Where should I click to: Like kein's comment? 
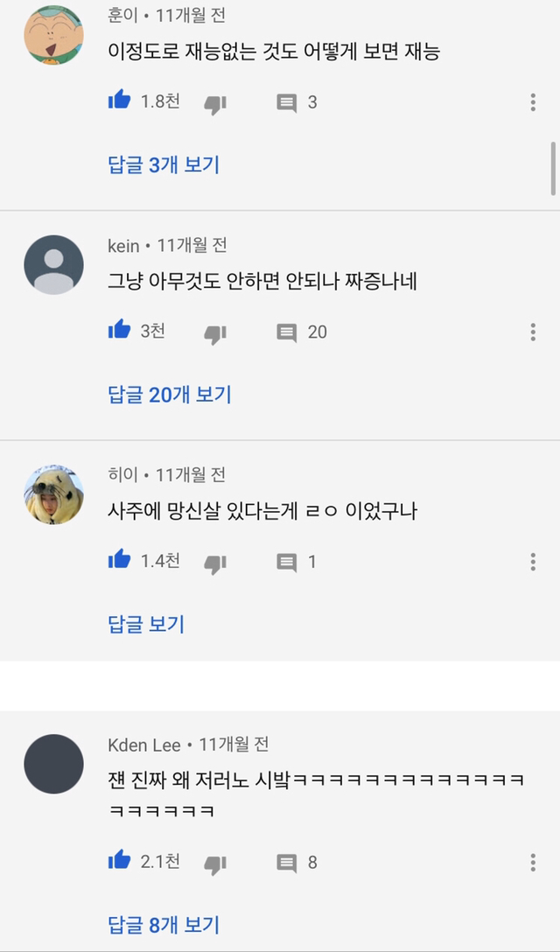tap(119, 331)
